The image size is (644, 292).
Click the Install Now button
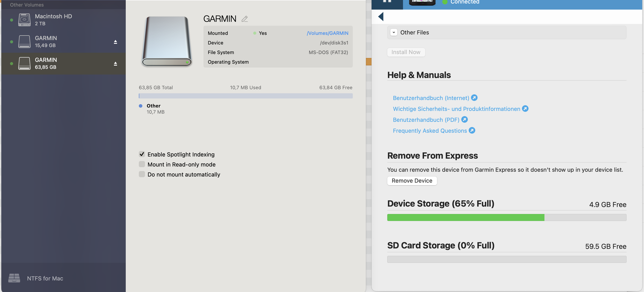(x=406, y=52)
